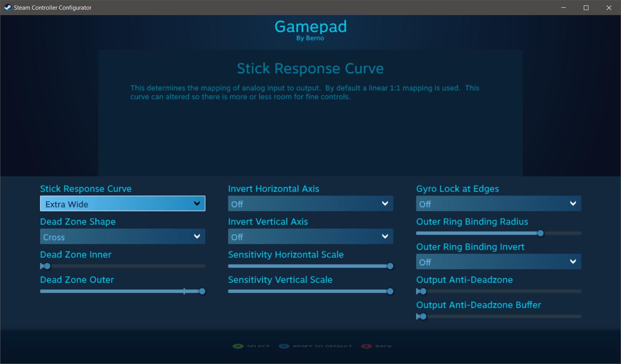Open the Stick Response Curve dropdown
Viewport: 621px width, 364px height.
pos(122,204)
